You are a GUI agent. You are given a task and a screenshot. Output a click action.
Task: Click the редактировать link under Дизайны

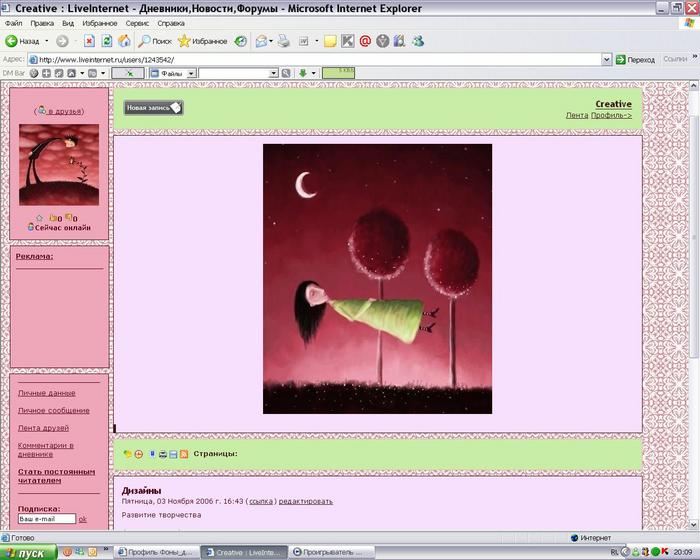[305, 501]
